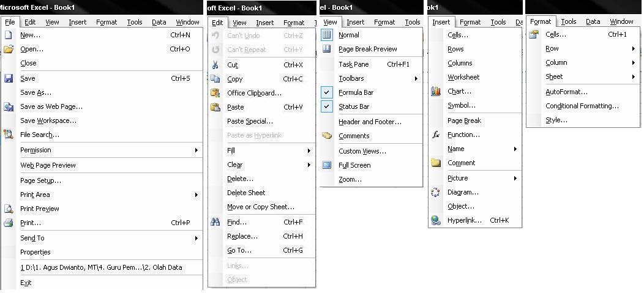Click the Format Cells icon beside Ctrl+1

(x=534, y=35)
